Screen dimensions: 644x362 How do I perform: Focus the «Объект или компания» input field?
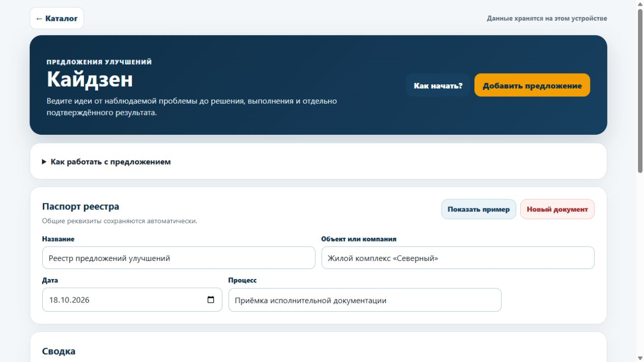(458, 258)
